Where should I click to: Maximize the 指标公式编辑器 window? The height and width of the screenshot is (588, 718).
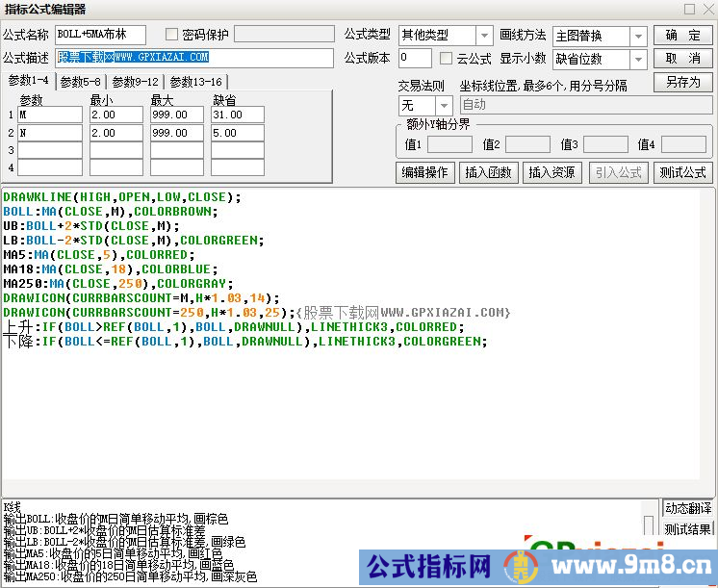[690, 10]
